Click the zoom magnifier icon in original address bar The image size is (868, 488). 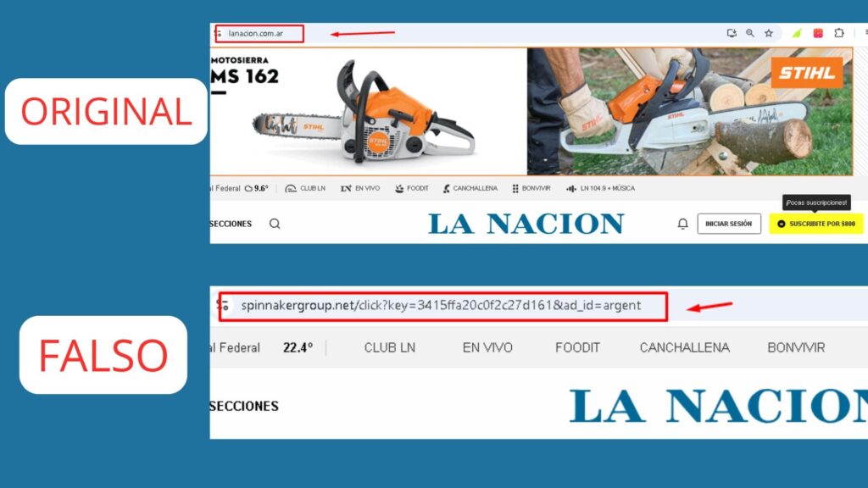pos(750,33)
